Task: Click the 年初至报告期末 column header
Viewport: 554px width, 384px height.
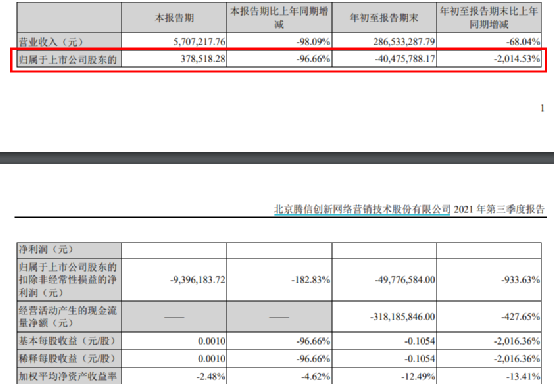Action: pos(384,18)
